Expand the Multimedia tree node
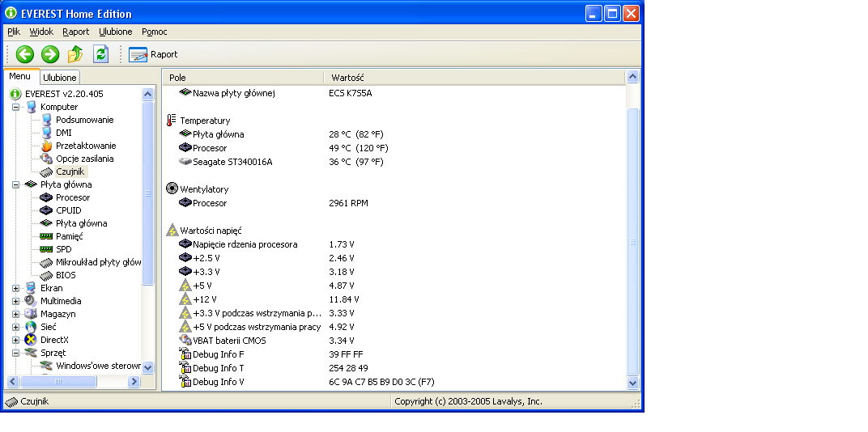 pyautogui.click(x=15, y=301)
